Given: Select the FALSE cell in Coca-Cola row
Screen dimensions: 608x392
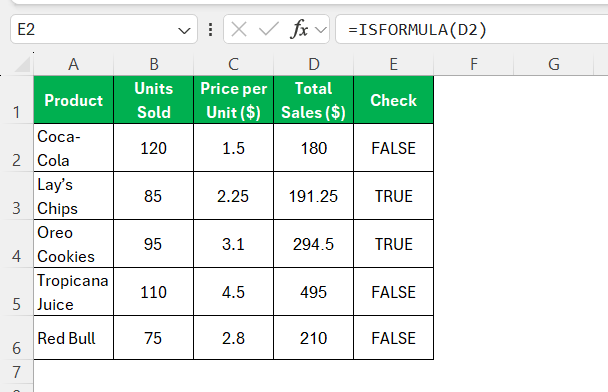Looking at the screenshot, I should click(394, 148).
